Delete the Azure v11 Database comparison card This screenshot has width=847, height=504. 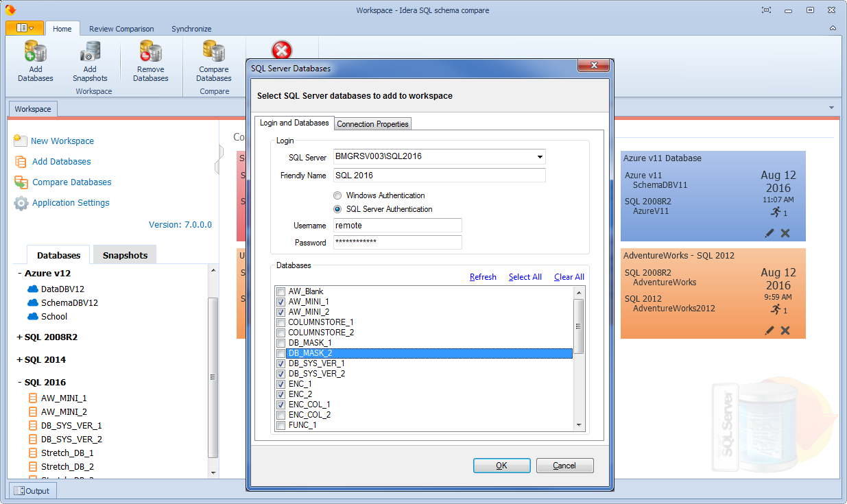tap(785, 233)
